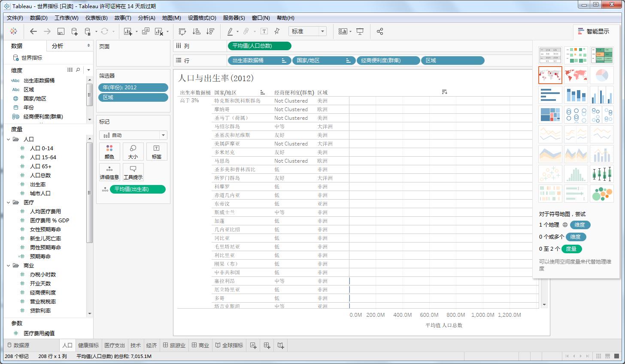Image resolution: width=625 pixels, height=364 pixels.
Task: Click the view's vertical scrollbar down arrow
Action: pyautogui.click(x=544, y=305)
